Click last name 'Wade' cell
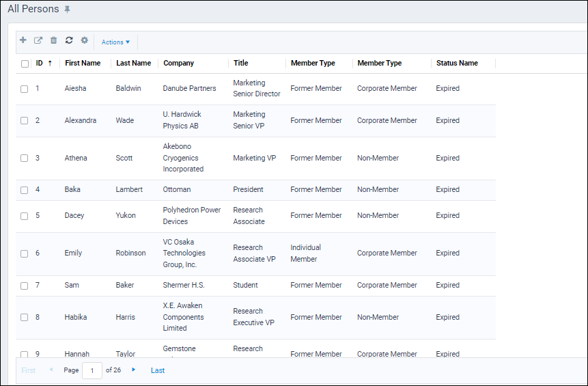 tap(124, 120)
